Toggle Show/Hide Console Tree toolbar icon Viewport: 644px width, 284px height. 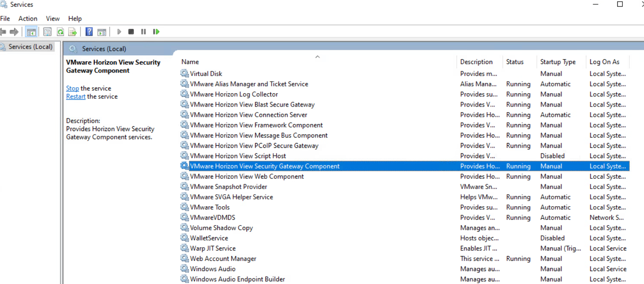(x=31, y=32)
